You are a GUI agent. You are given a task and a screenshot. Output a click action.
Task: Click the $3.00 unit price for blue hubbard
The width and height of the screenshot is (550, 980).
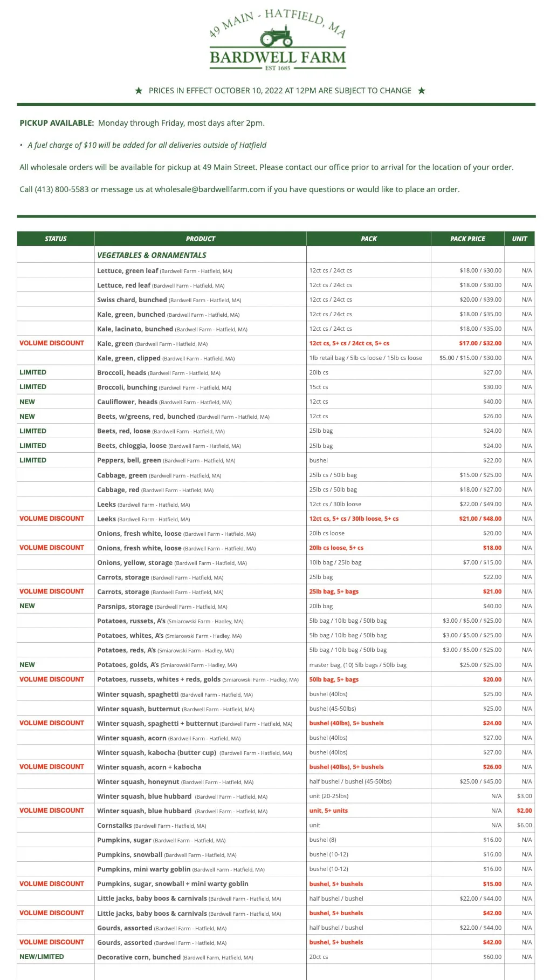[x=525, y=796]
